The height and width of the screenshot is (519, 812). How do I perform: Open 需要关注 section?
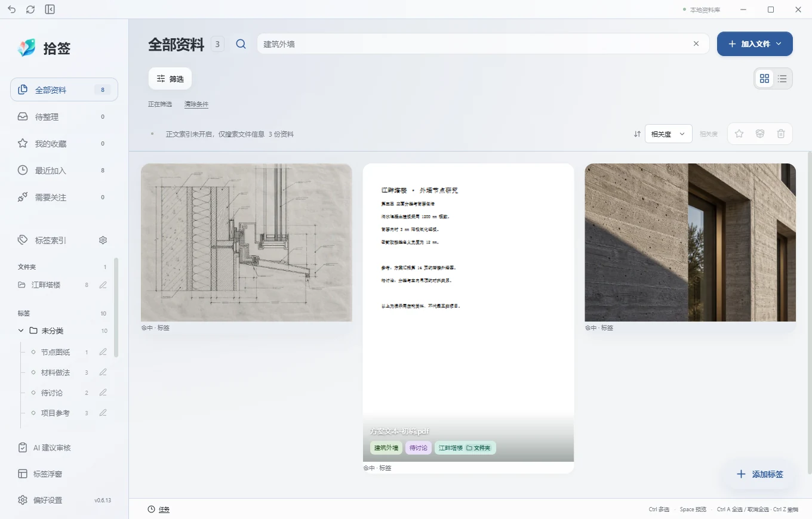pos(64,197)
